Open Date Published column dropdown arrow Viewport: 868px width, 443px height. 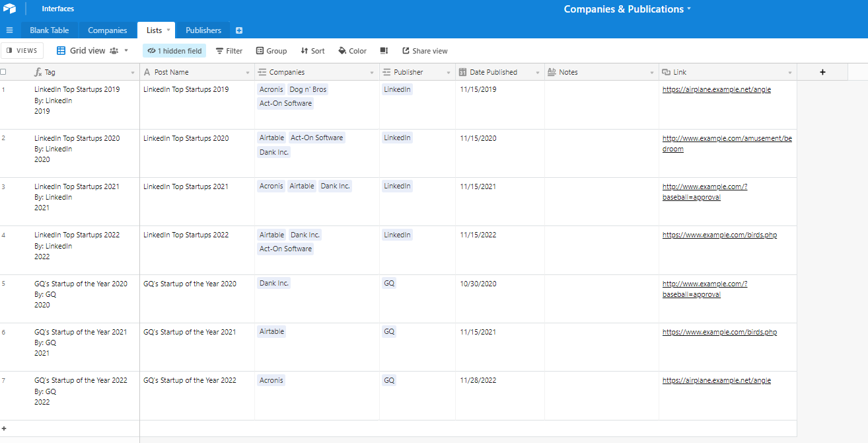(x=538, y=73)
